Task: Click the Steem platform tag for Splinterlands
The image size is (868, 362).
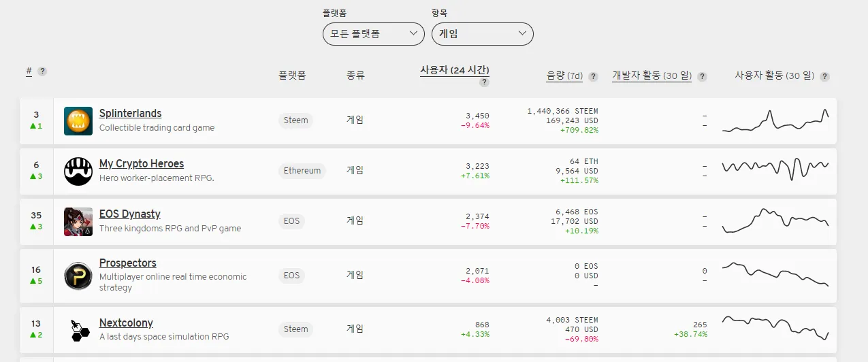Action: click(x=295, y=120)
